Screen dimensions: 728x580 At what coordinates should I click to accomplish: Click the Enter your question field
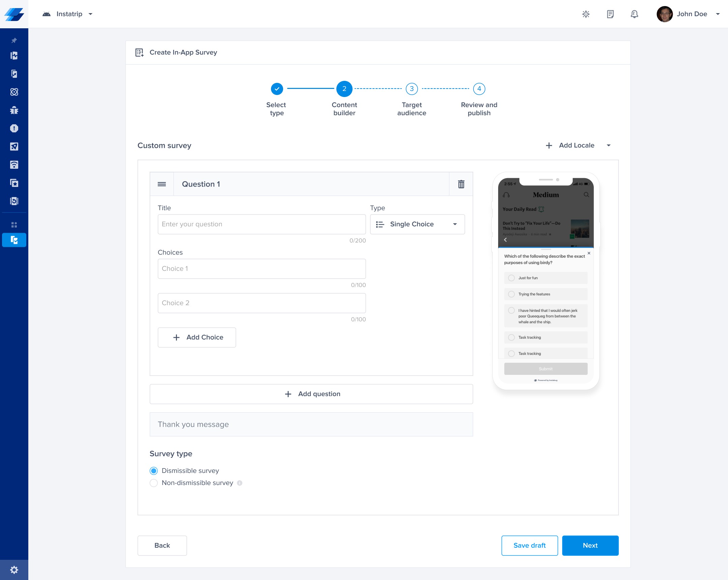coord(261,224)
